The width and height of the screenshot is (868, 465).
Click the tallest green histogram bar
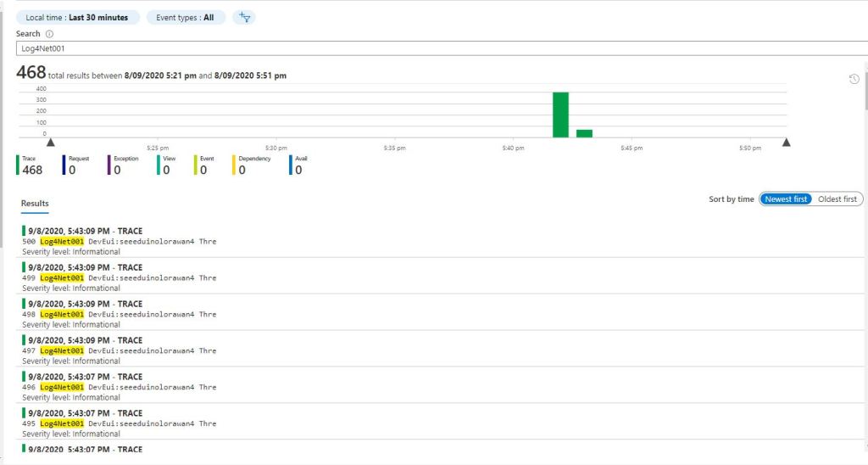[560, 115]
